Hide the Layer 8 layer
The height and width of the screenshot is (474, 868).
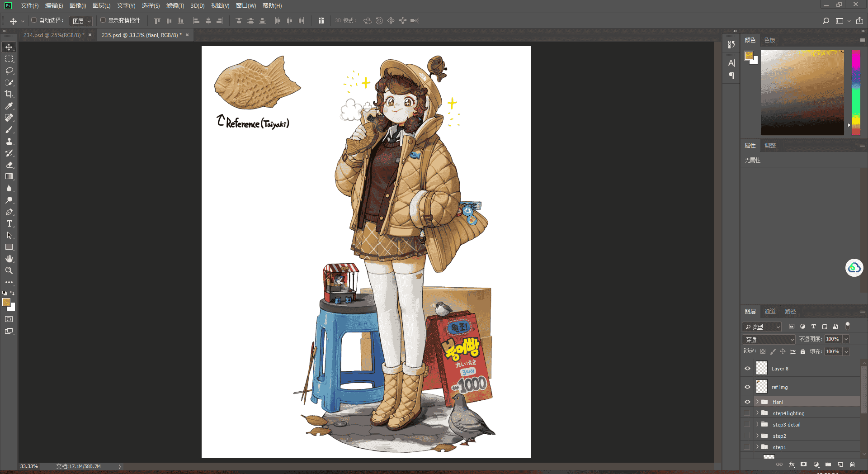[747, 369]
